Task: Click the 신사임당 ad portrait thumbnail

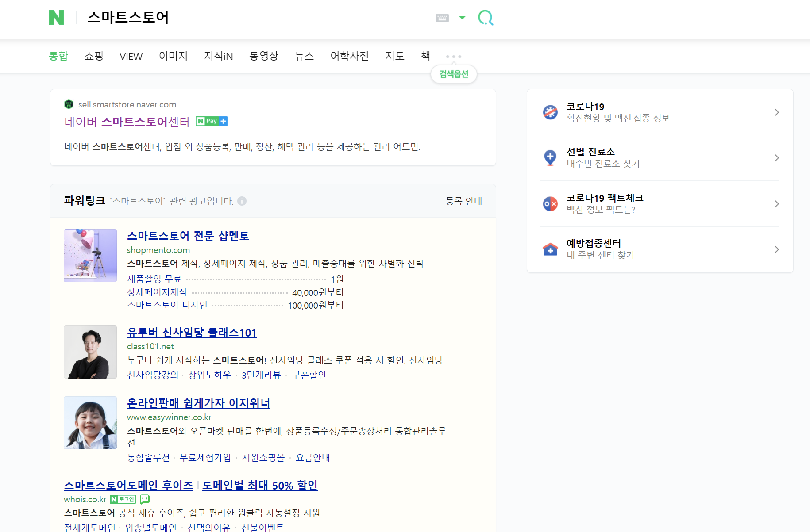Action: coord(90,352)
